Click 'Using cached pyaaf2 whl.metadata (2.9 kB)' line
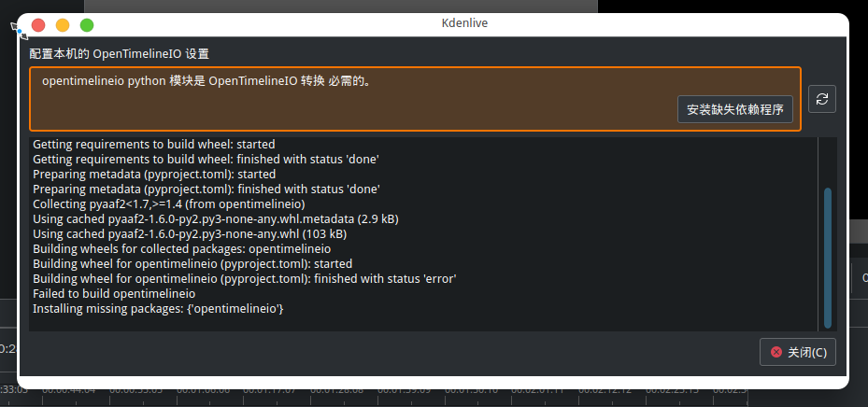This screenshot has height=407, width=868. (216, 219)
